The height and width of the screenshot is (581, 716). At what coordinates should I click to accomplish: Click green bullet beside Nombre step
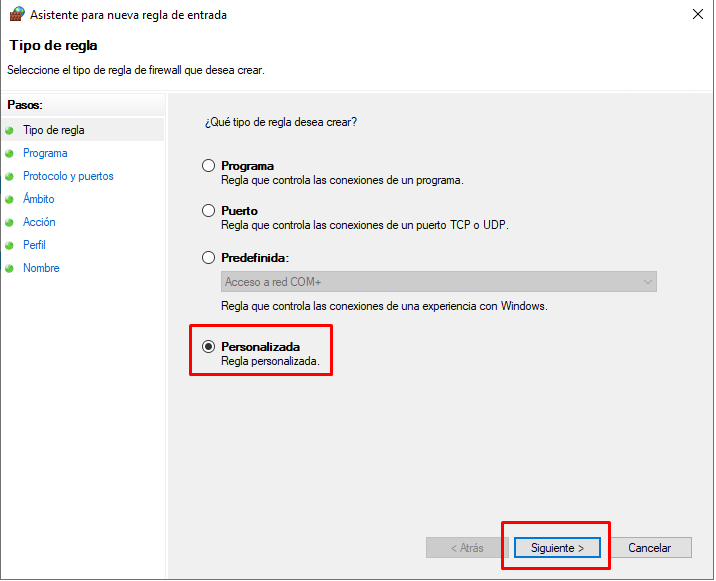tap(9, 269)
